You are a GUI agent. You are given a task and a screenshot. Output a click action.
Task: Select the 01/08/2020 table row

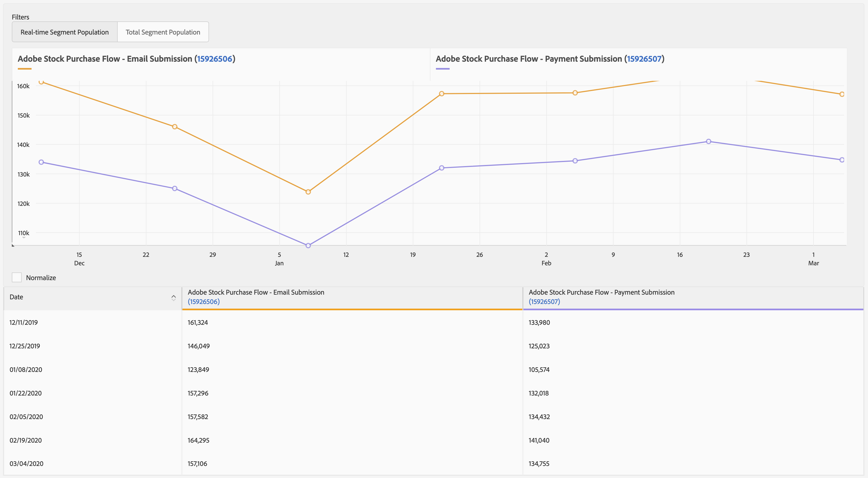(x=26, y=370)
